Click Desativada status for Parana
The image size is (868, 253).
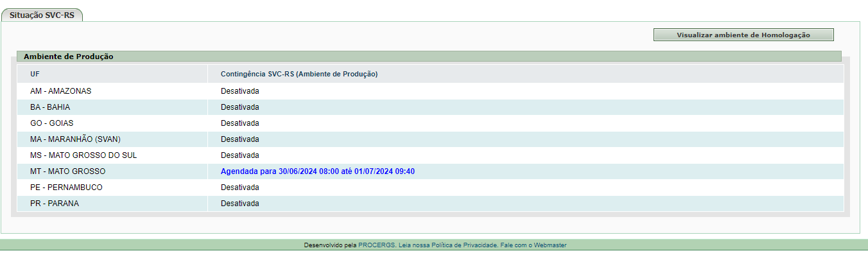click(x=240, y=204)
